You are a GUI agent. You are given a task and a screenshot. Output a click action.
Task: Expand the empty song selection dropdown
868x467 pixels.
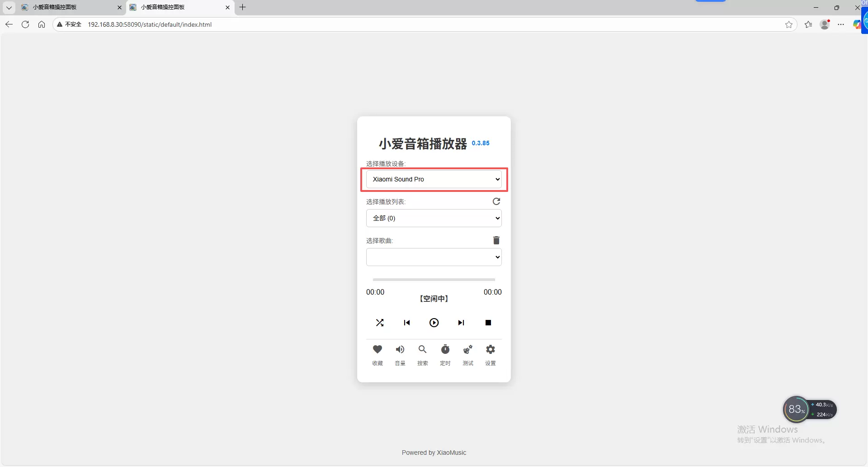(434, 257)
